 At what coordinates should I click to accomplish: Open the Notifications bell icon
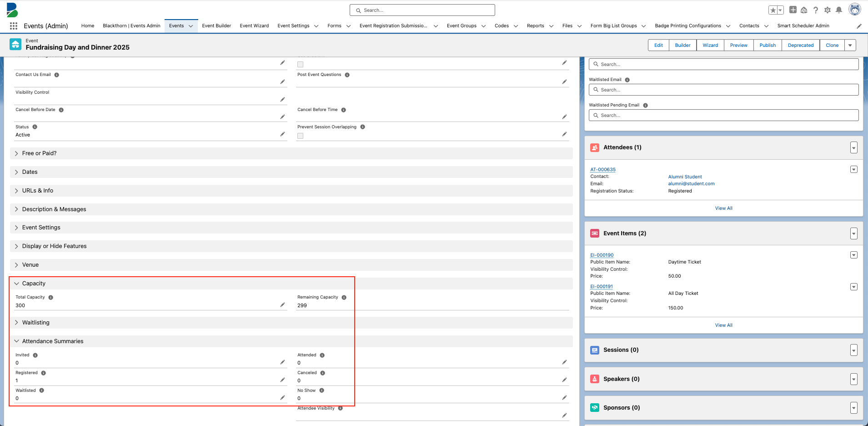click(839, 10)
